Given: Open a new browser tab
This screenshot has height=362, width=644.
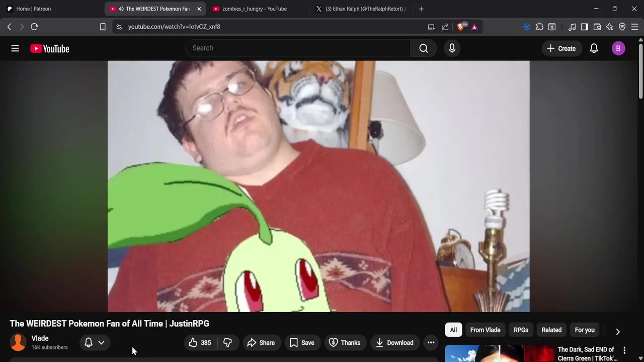Looking at the screenshot, I should coord(421,9).
